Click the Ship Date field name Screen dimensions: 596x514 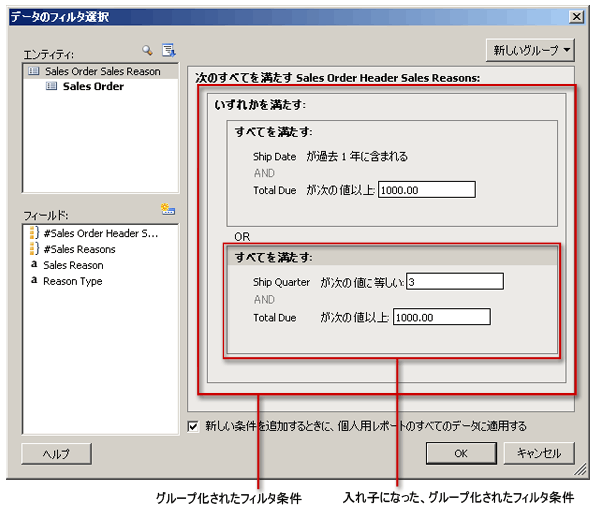[x=274, y=157]
